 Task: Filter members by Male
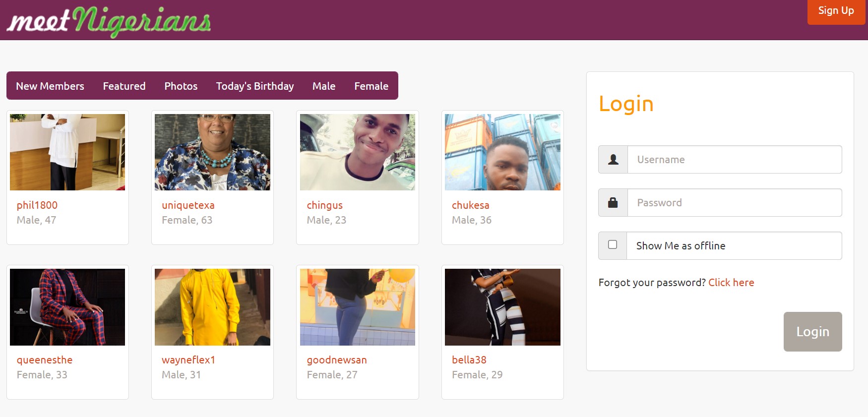[324, 86]
